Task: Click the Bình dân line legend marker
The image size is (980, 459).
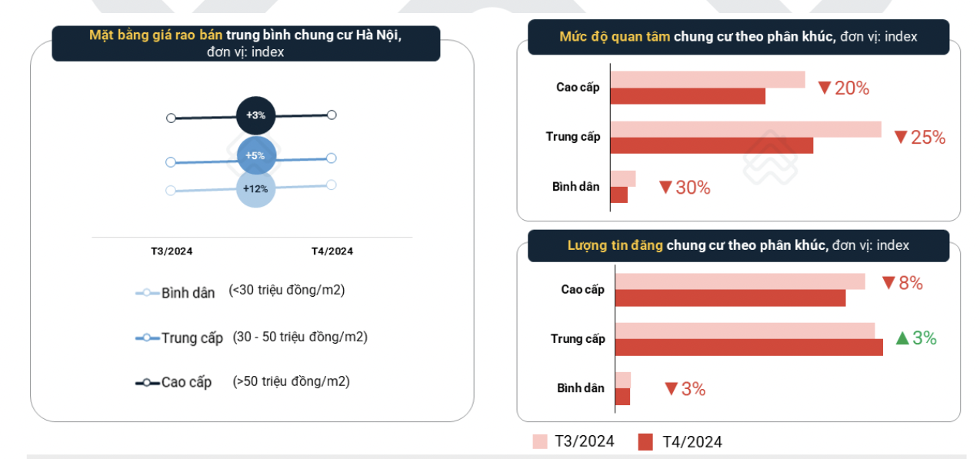Action: (x=147, y=293)
